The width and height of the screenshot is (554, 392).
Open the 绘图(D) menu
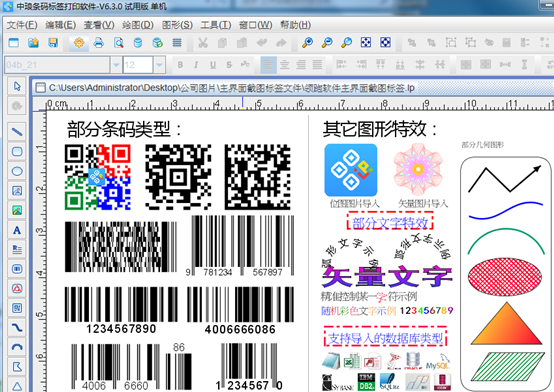tap(138, 25)
